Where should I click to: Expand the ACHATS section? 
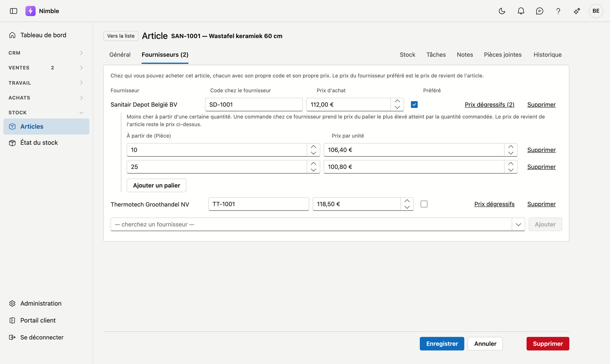pyautogui.click(x=46, y=98)
